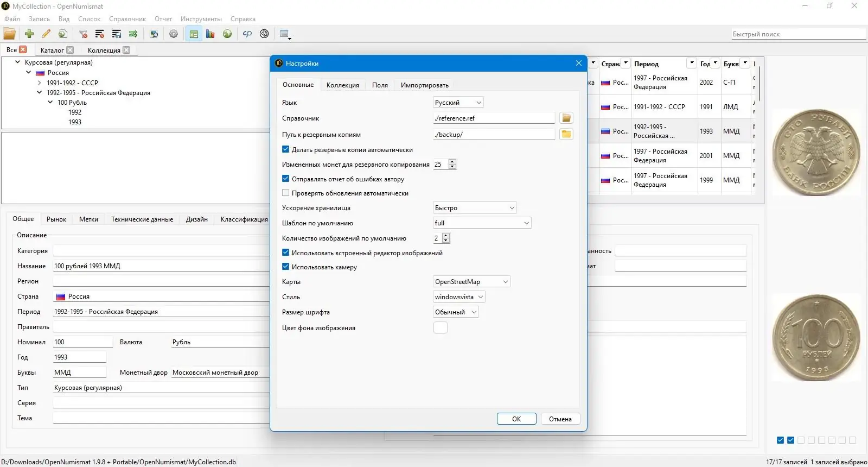Collapse the Курсовая (регулярная) tree node
Viewport: 868px width, 467px height.
coord(17,62)
